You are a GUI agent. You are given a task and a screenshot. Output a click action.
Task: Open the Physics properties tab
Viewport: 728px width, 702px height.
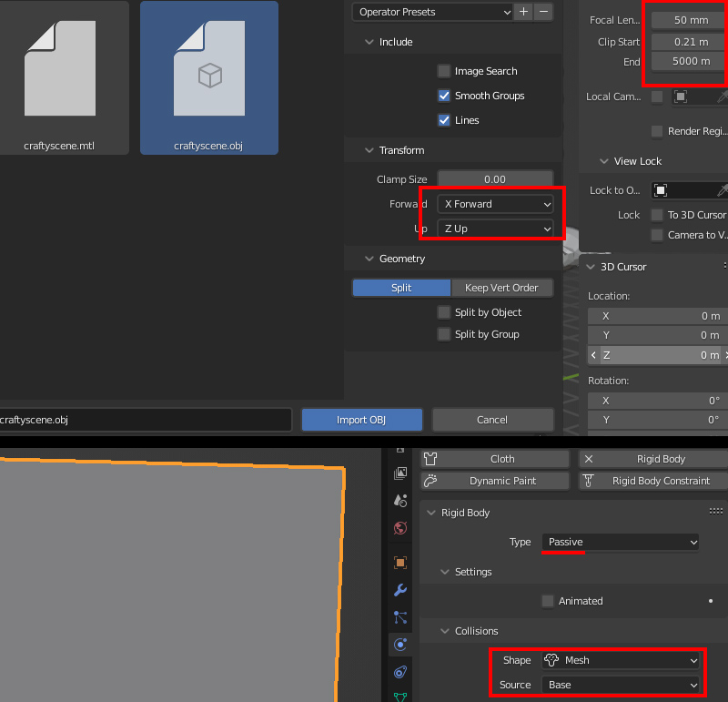pyautogui.click(x=400, y=645)
